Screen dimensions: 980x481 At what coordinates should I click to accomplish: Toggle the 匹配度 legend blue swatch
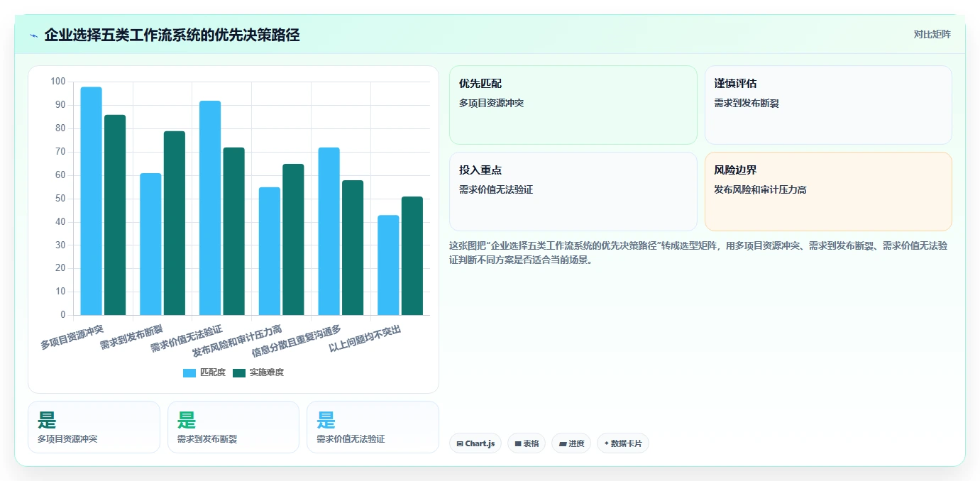(189, 372)
